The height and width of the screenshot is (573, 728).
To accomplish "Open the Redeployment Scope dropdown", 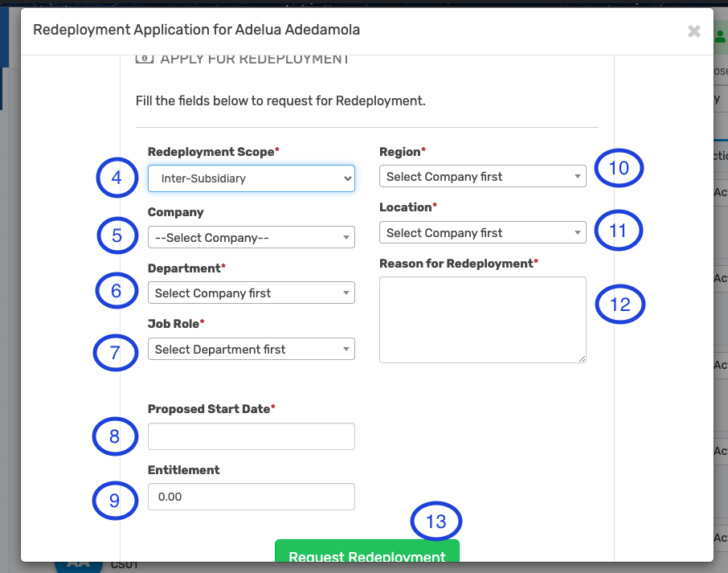I will pyautogui.click(x=251, y=178).
